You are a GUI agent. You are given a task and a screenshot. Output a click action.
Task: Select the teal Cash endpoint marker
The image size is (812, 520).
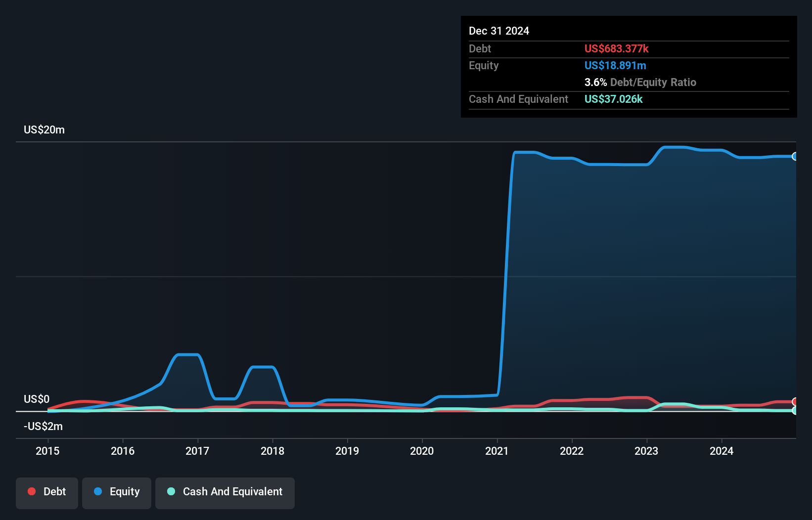pos(795,410)
